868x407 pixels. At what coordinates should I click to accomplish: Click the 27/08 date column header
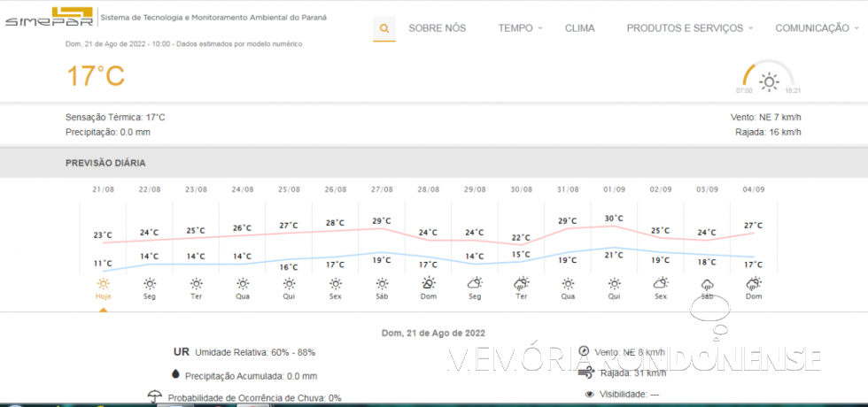(x=382, y=189)
